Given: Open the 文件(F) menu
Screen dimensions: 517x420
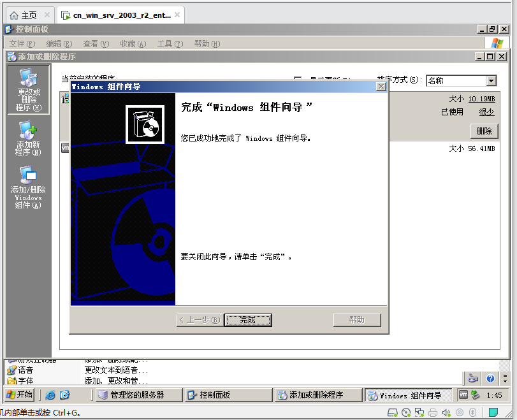Looking at the screenshot, I should [x=22, y=43].
